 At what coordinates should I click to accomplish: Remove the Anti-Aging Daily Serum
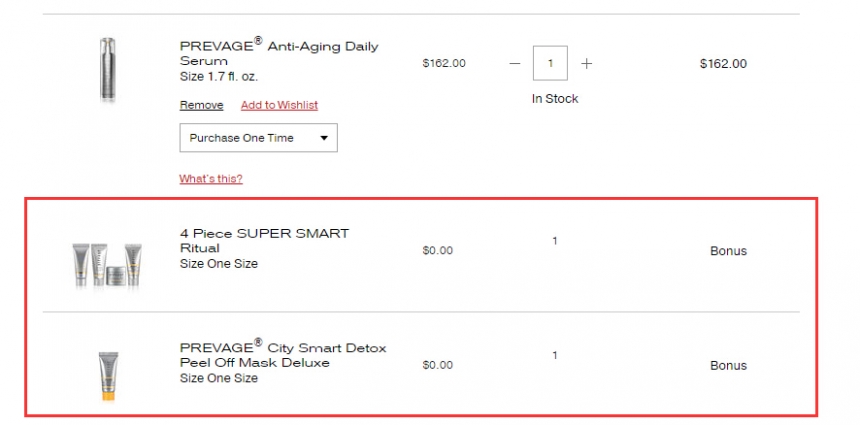coord(201,105)
